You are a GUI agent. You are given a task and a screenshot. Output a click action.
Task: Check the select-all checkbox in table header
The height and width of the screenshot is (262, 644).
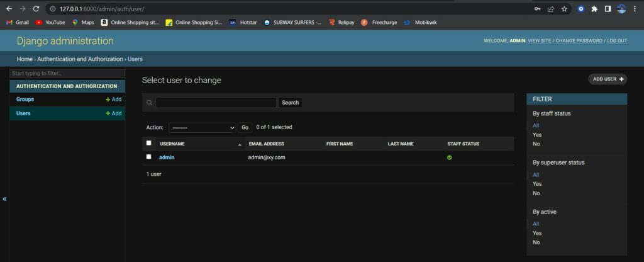(149, 144)
